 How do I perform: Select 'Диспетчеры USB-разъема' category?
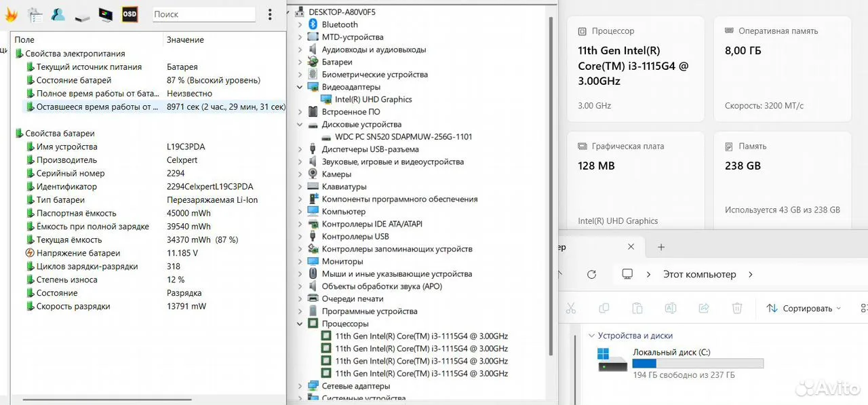click(x=370, y=149)
